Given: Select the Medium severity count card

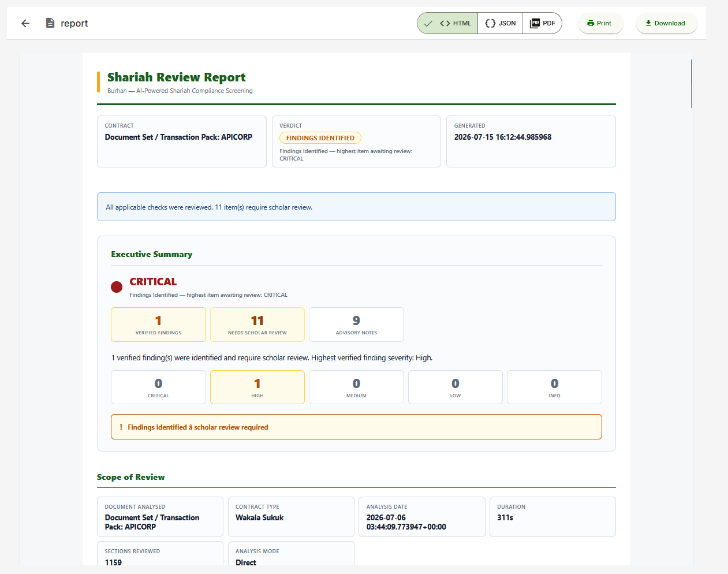Looking at the screenshot, I should click(356, 387).
